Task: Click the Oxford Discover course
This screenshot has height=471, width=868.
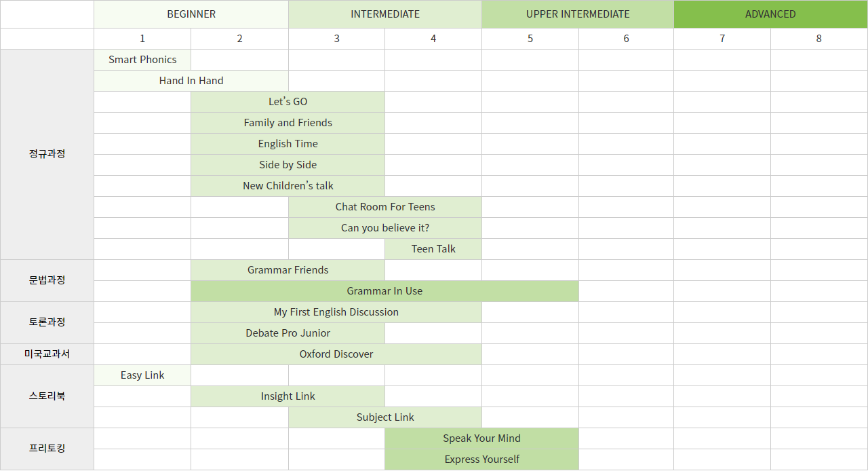Action: tap(336, 354)
